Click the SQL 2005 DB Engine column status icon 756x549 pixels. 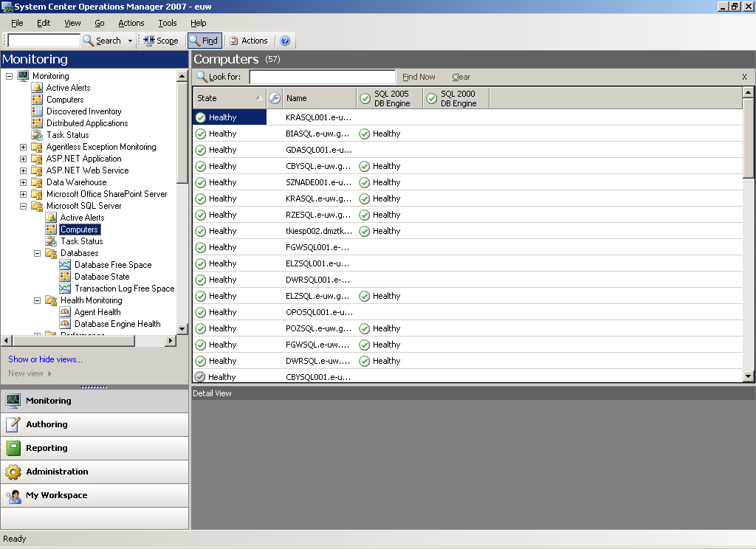click(x=365, y=98)
